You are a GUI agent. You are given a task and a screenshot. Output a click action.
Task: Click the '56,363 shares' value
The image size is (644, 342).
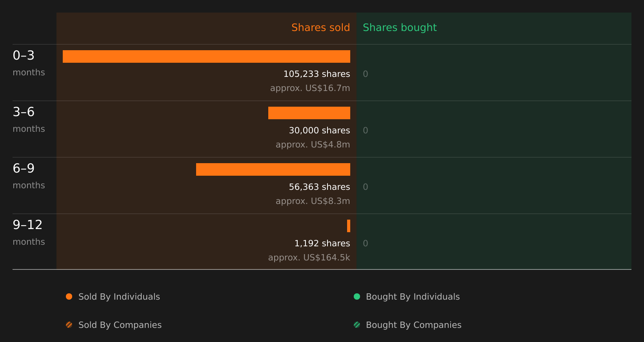click(319, 187)
